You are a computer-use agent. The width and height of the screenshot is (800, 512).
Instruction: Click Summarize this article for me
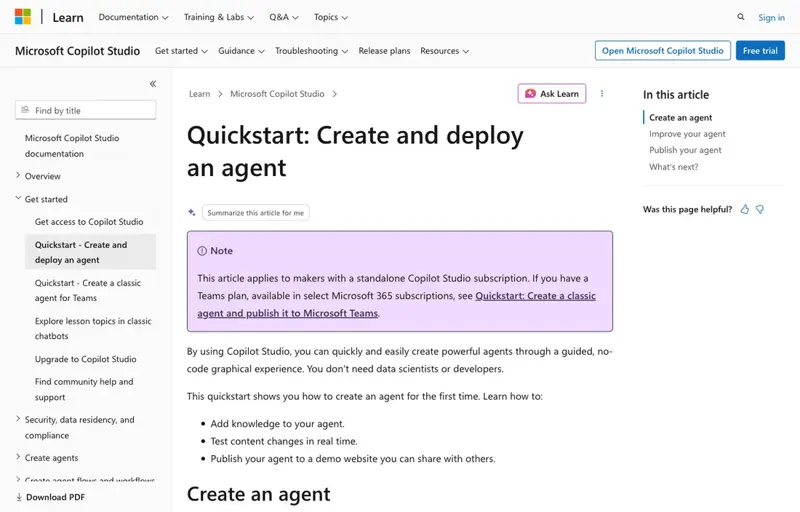click(256, 213)
